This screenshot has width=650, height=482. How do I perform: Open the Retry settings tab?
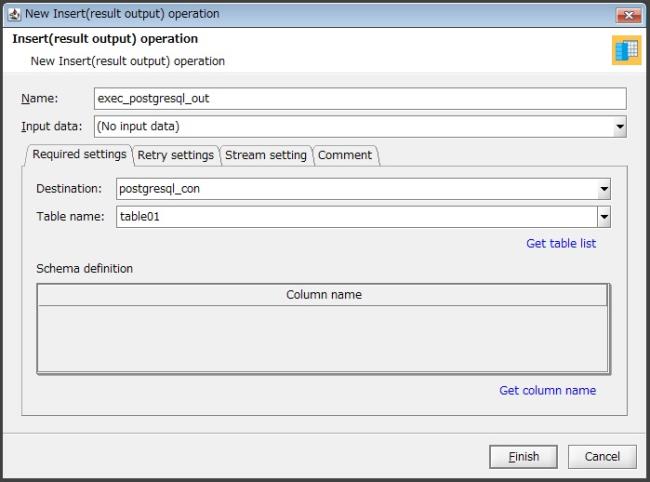(175, 155)
